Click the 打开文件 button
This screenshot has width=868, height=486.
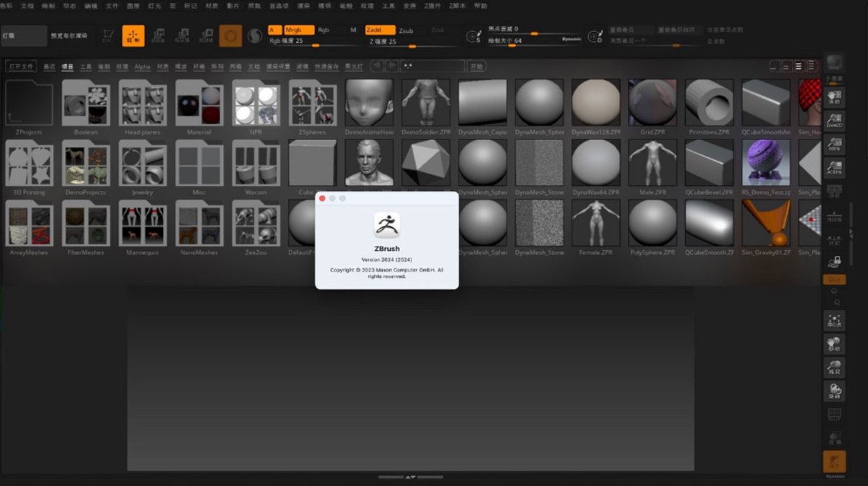click(x=21, y=66)
